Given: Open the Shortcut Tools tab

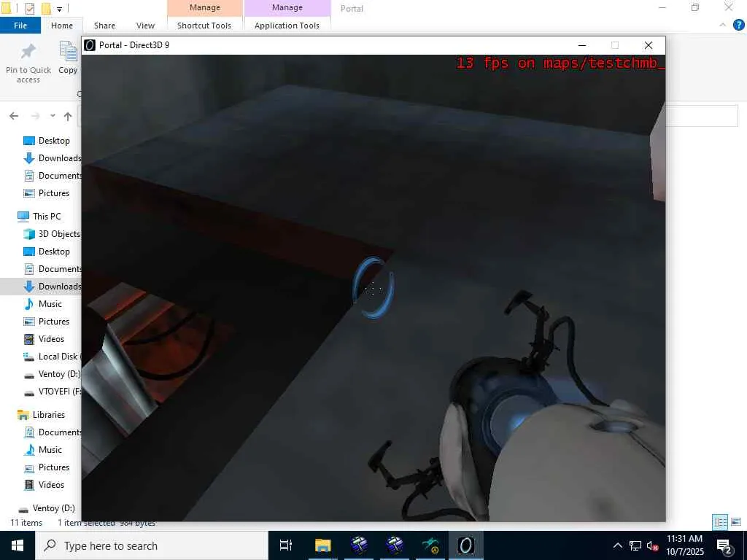Looking at the screenshot, I should (204, 26).
